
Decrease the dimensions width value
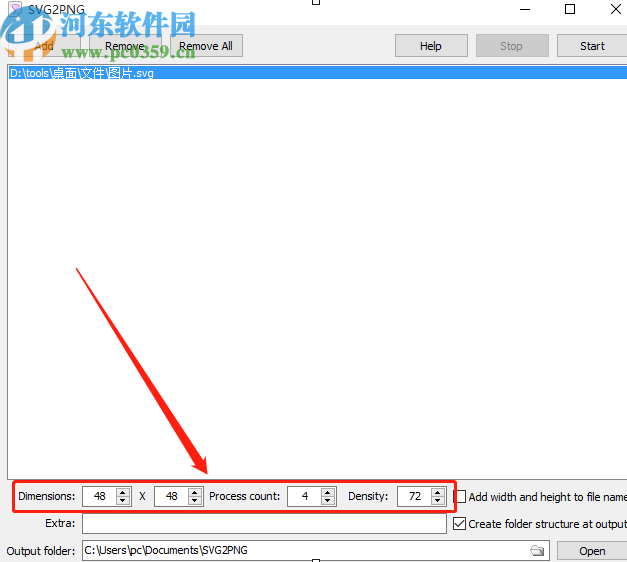(123, 501)
